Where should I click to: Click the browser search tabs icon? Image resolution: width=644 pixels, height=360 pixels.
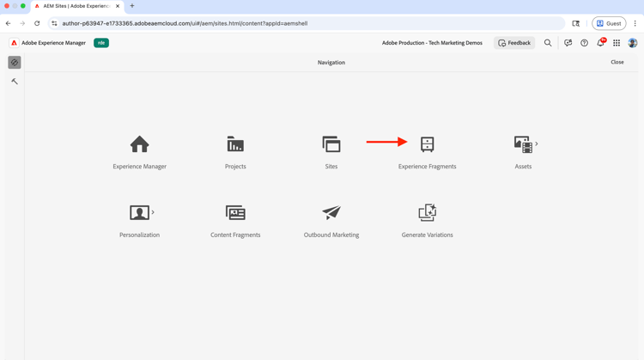click(x=576, y=23)
